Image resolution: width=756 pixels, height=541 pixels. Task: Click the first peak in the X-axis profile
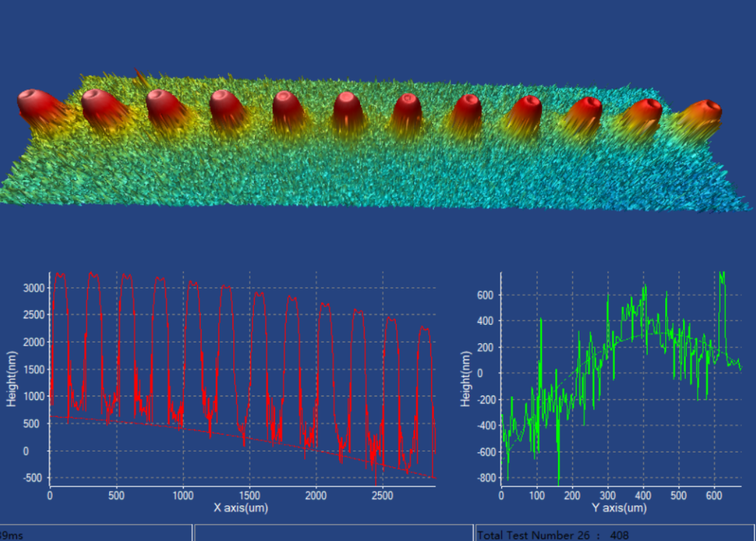(60, 275)
